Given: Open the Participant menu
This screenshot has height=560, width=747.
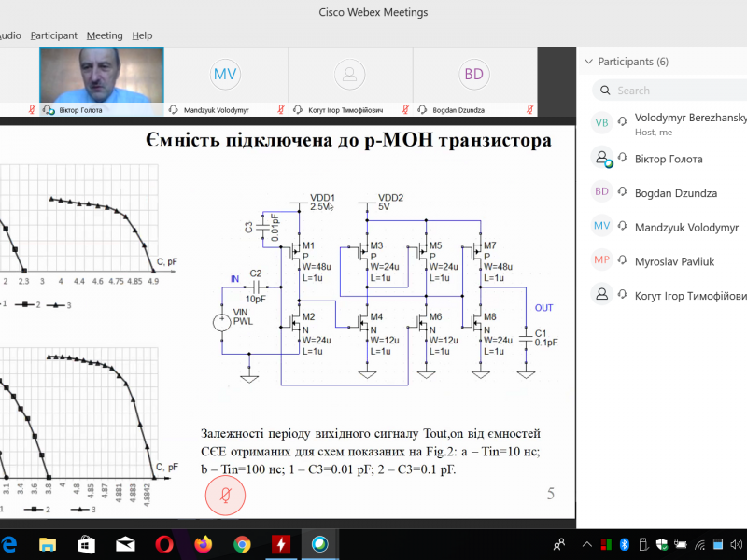Looking at the screenshot, I should (54, 35).
